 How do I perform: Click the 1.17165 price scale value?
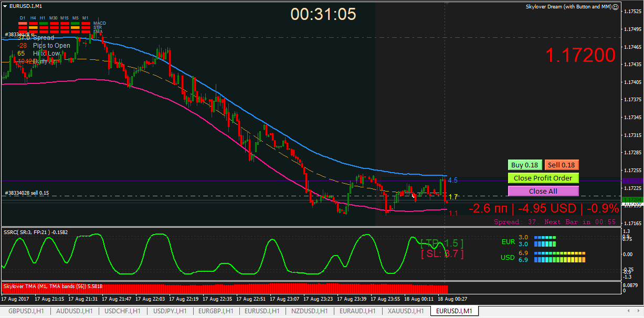pyautogui.click(x=632, y=223)
